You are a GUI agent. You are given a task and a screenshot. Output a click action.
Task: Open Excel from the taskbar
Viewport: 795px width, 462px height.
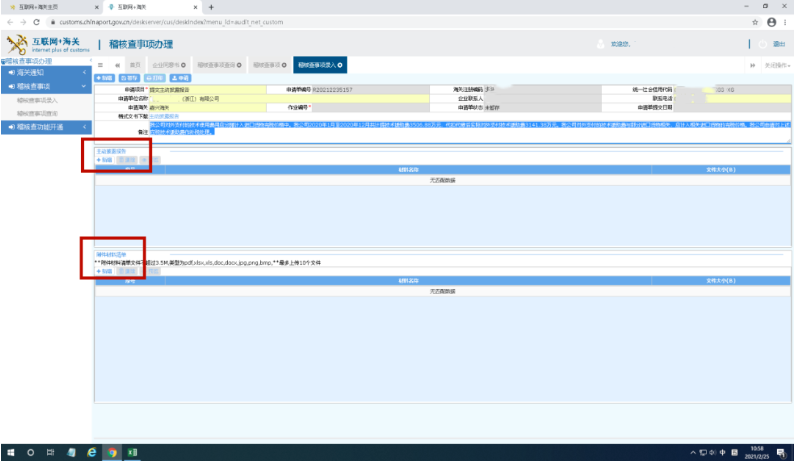pyautogui.click(x=132, y=452)
